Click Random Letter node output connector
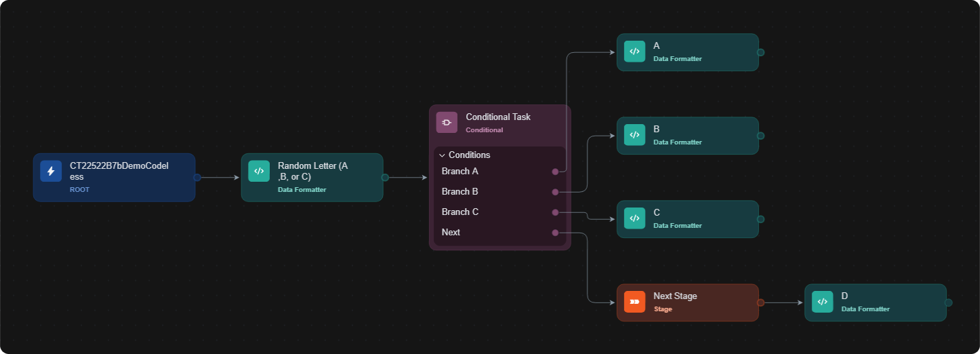 pyautogui.click(x=385, y=178)
